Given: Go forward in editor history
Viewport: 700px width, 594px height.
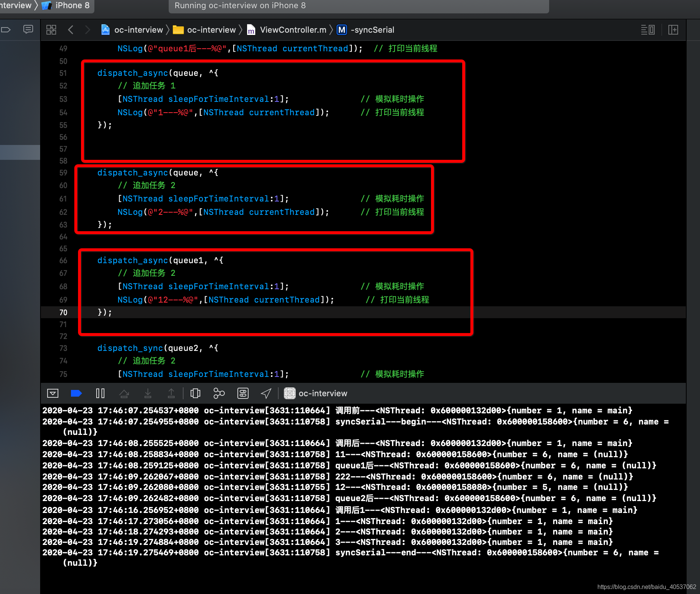Looking at the screenshot, I should [x=87, y=30].
